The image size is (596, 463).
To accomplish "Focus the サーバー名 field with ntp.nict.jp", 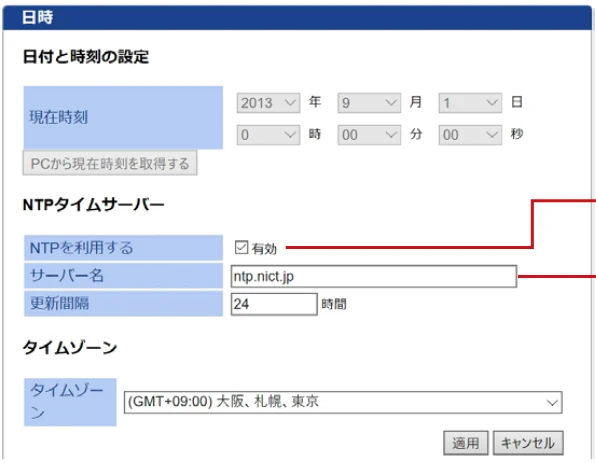I will click(x=374, y=276).
